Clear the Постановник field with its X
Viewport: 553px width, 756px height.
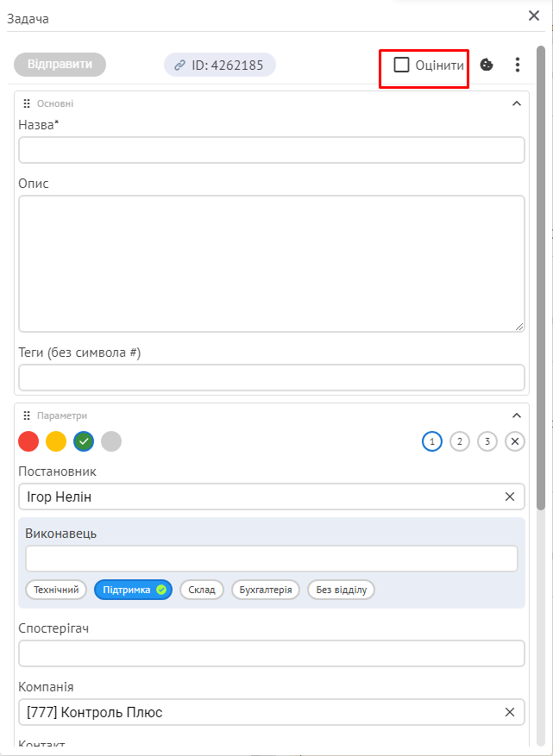(x=510, y=497)
